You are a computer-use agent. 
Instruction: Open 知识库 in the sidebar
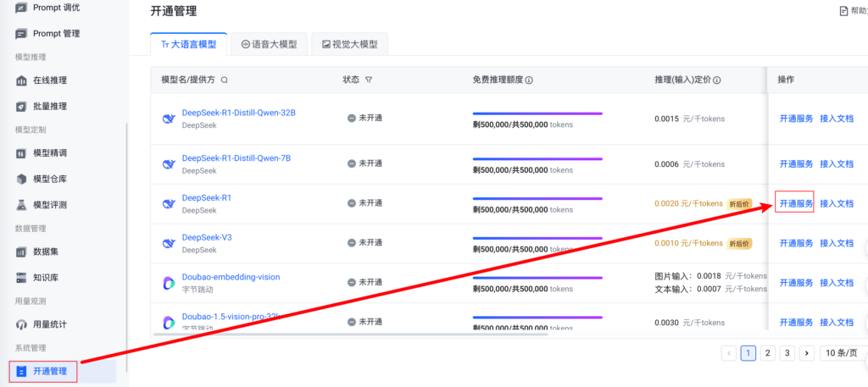point(45,277)
